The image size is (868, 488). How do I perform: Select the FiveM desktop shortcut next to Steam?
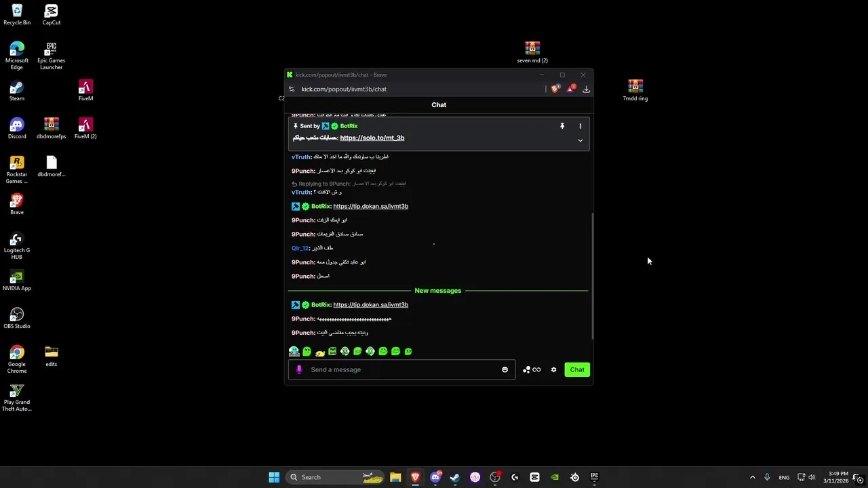click(85, 91)
